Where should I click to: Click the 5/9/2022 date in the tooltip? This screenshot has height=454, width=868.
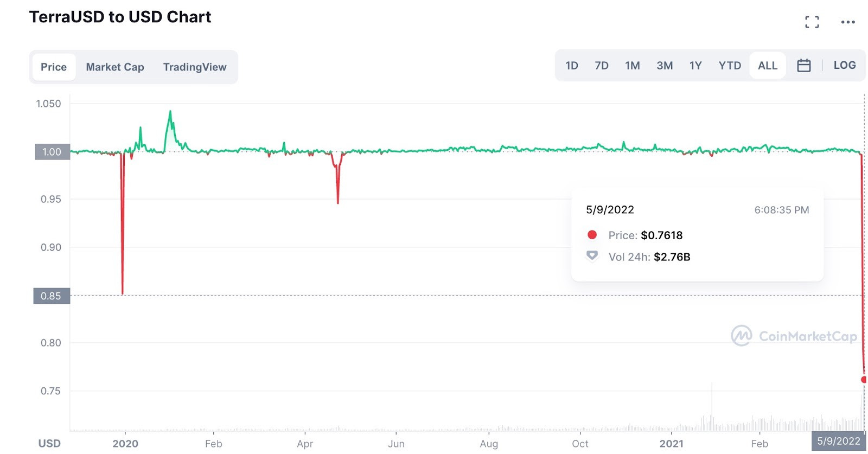(x=610, y=210)
